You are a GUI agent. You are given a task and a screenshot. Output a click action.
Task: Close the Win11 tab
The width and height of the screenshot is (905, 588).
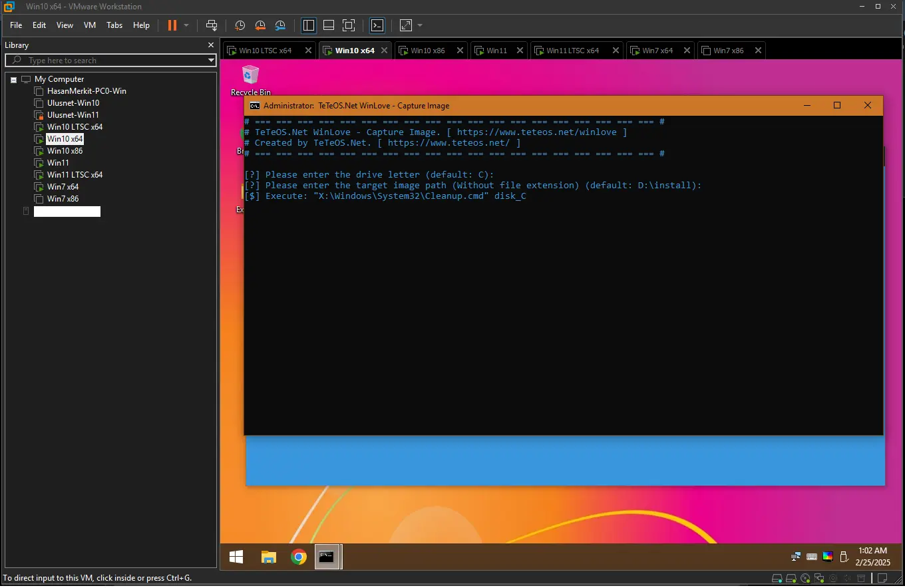tap(520, 51)
